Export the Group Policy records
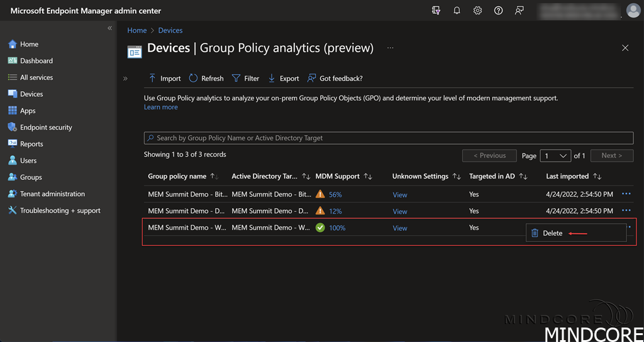Viewport: 644px width, 342px height. coord(283,79)
